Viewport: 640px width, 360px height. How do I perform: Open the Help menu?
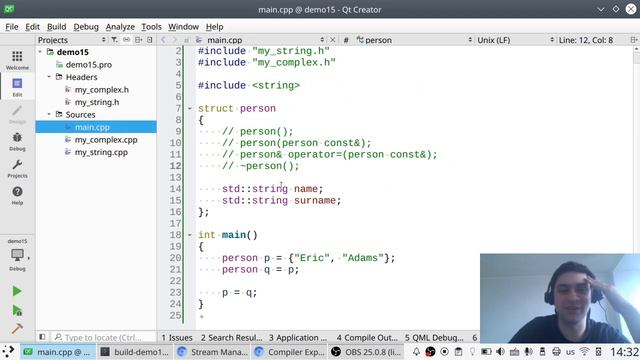214,27
